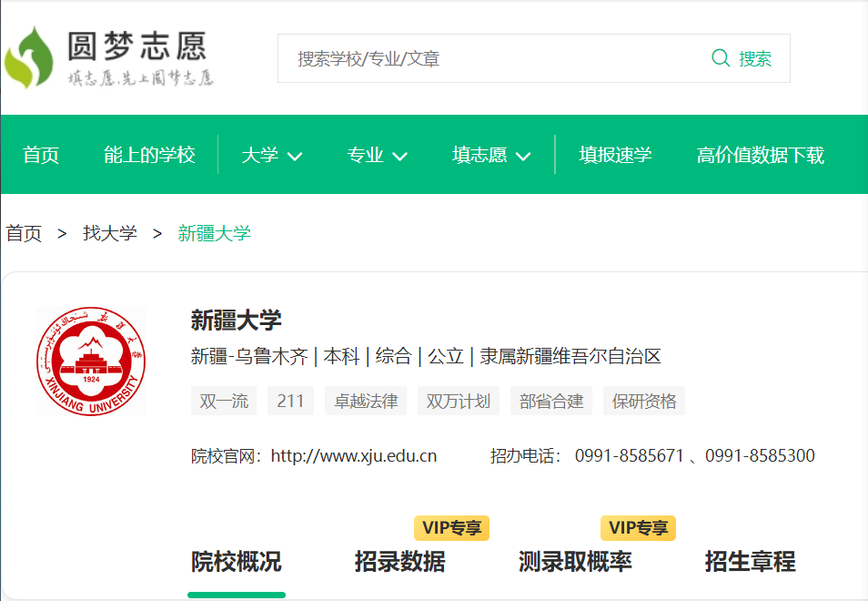Screen dimensions: 868x601
Task: Open 高价值数据下载 in the navigation bar
Action: (761, 155)
